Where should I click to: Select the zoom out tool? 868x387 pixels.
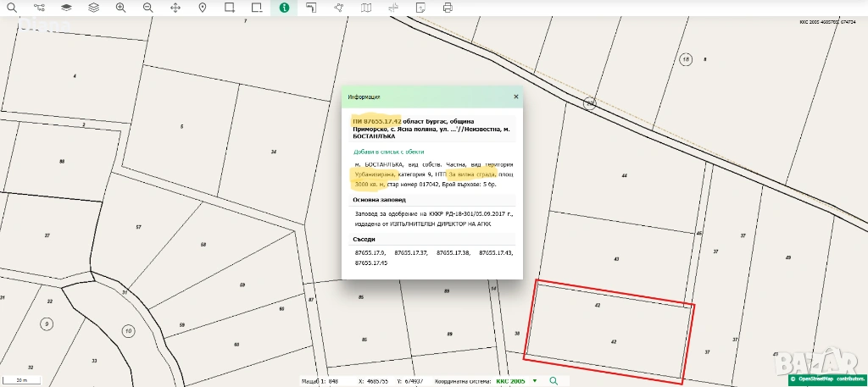147,8
